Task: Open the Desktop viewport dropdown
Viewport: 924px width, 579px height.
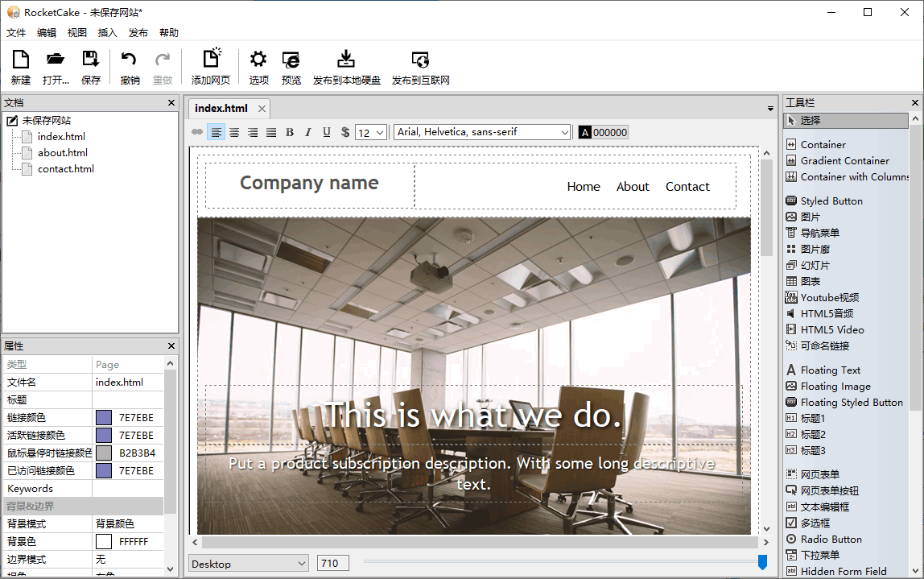Action: [x=249, y=564]
